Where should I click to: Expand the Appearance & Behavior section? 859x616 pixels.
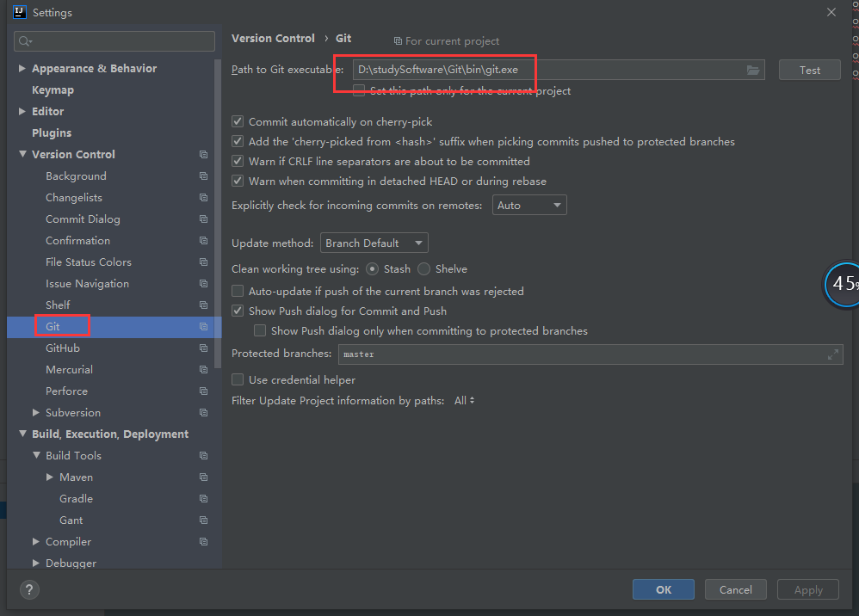[22, 69]
